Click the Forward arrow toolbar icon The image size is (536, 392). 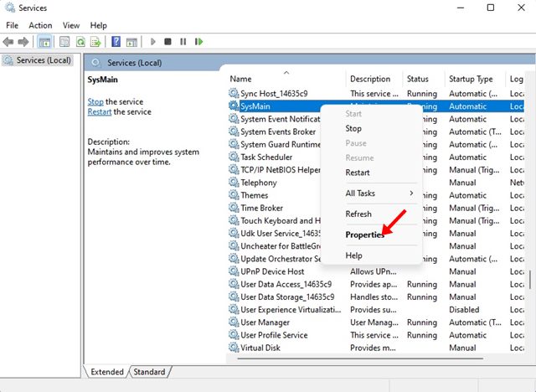pyautogui.click(x=23, y=42)
